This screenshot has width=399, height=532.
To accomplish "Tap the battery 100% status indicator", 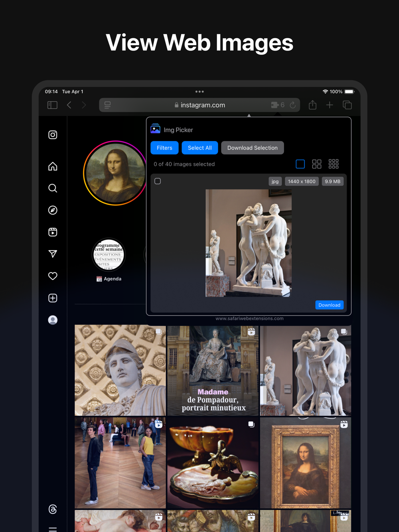I will (x=342, y=92).
